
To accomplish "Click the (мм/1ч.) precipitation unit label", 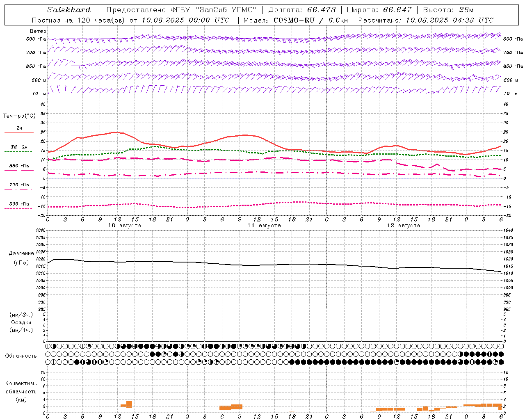I will coord(21,330).
